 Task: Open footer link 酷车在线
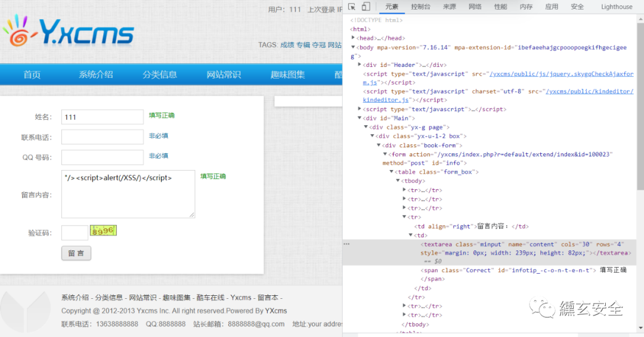pos(210,298)
